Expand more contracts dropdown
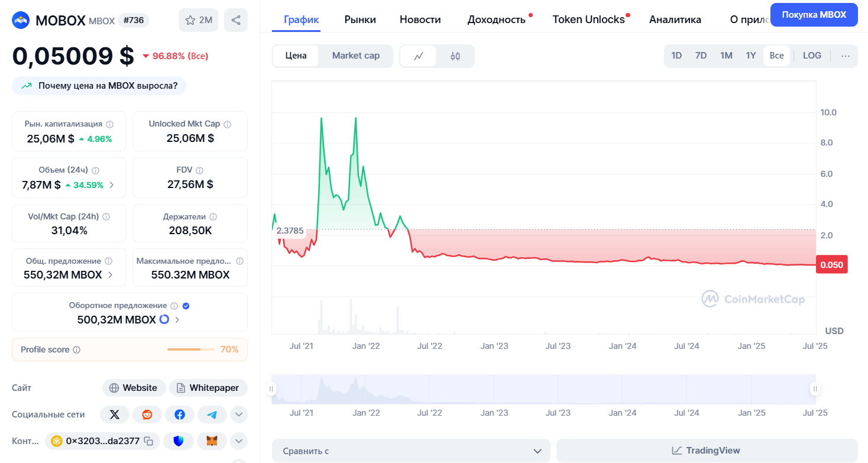Viewport: 868px width, 463px height. [x=238, y=441]
